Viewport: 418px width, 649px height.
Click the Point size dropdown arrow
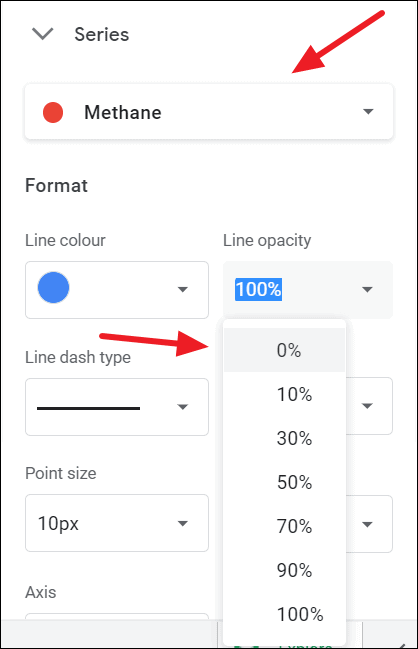click(183, 524)
